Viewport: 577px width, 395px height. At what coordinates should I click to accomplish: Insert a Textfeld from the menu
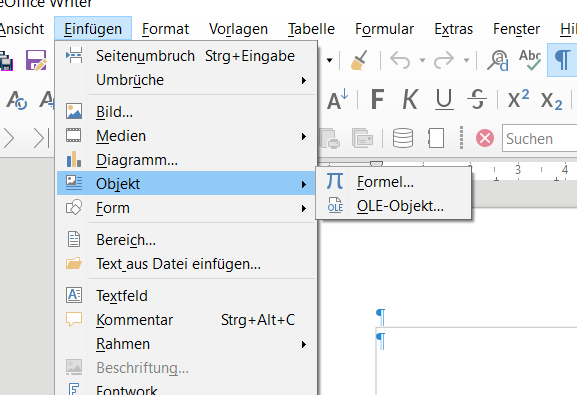coord(186,296)
